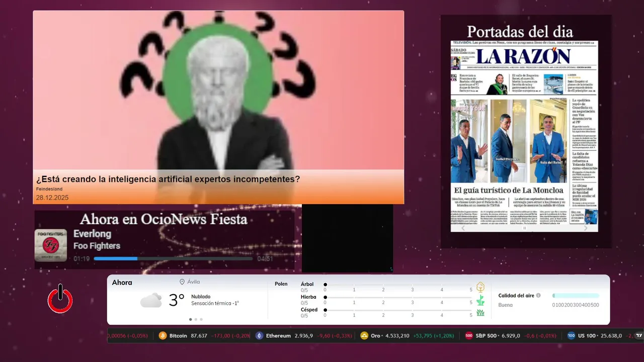The image size is (644, 362).
Task: Click the TradingView logo in the ticker
Action: 639,336
